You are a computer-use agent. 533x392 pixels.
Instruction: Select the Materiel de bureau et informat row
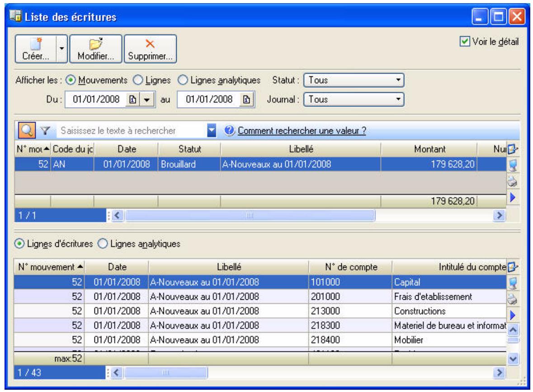point(260,326)
